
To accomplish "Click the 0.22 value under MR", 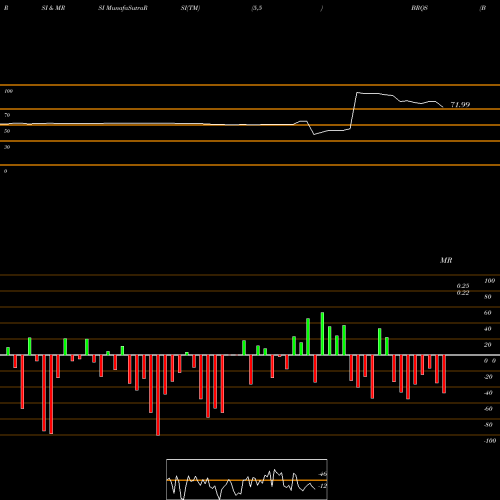I will click(x=463, y=293).
